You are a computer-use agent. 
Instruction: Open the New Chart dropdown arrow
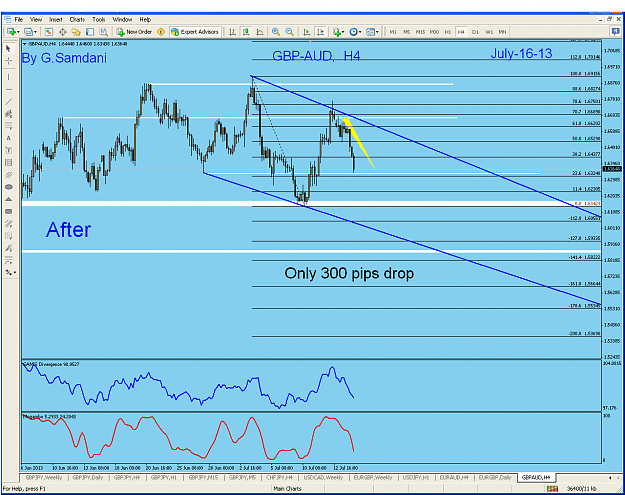coord(18,32)
